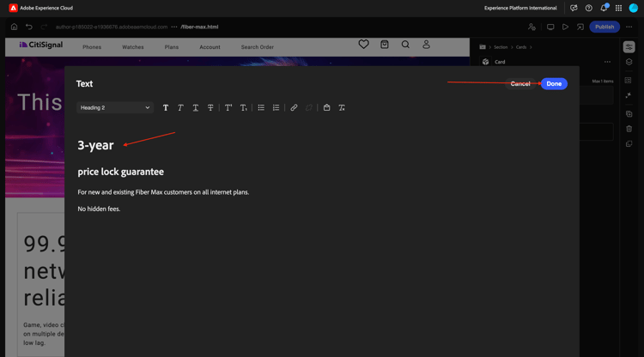The width and height of the screenshot is (644, 357).
Task: Open the feedback chat icon in top bar
Action: coord(574,8)
